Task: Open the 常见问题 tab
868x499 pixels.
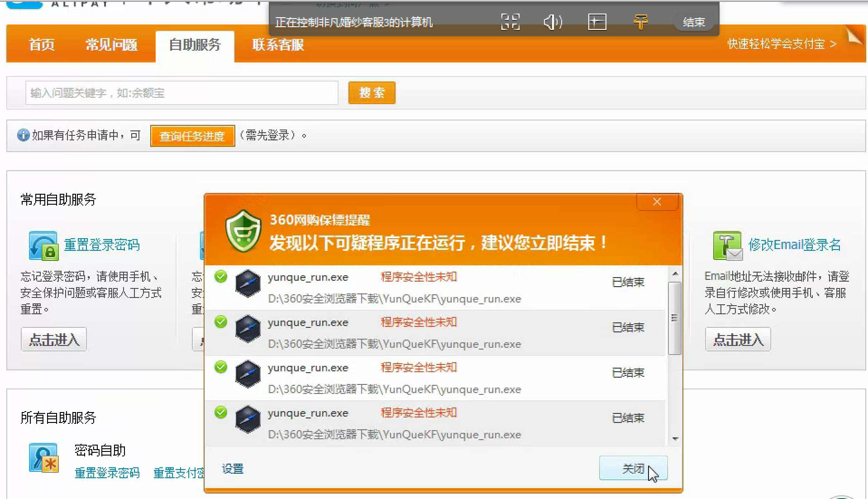Action: [111, 44]
